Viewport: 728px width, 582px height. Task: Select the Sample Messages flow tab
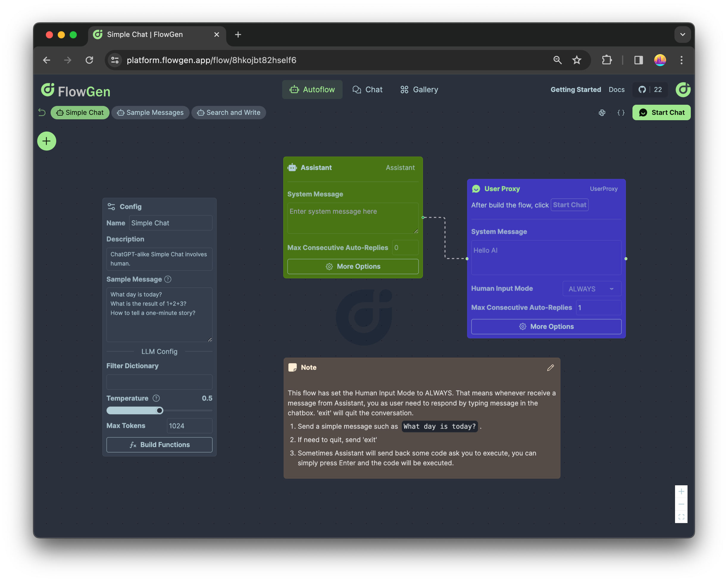point(150,113)
